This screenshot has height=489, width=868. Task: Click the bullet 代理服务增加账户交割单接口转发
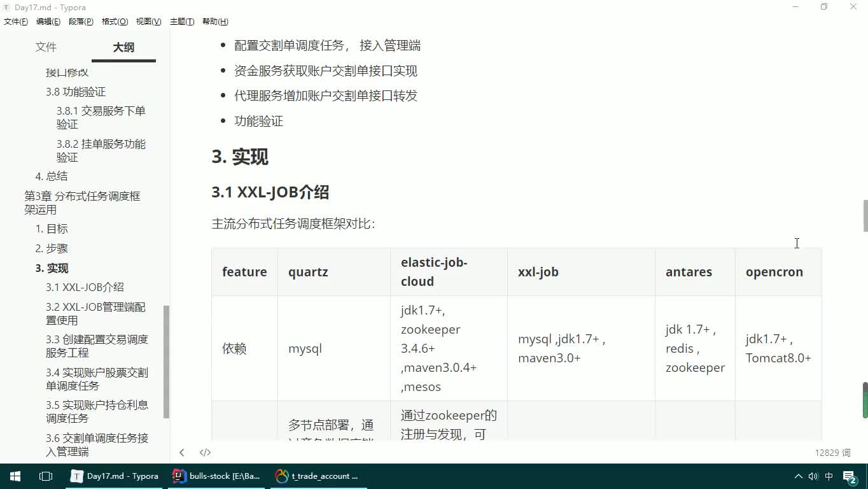click(x=326, y=96)
